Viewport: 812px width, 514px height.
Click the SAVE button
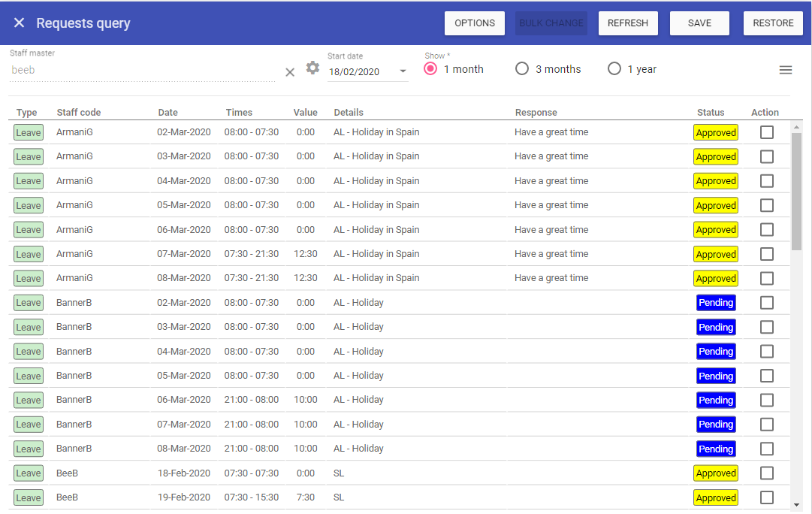pyautogui.click(x=699, y=23)
